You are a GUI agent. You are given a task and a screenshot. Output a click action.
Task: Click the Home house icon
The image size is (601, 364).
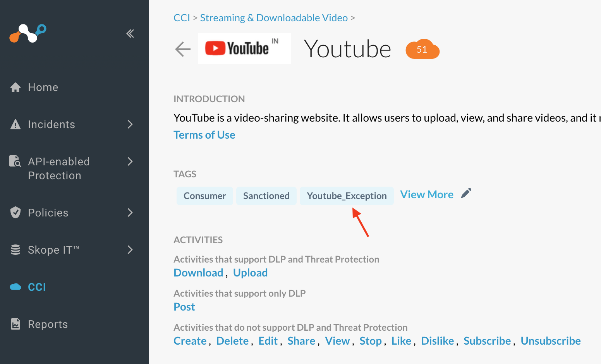tap(15, 88)
